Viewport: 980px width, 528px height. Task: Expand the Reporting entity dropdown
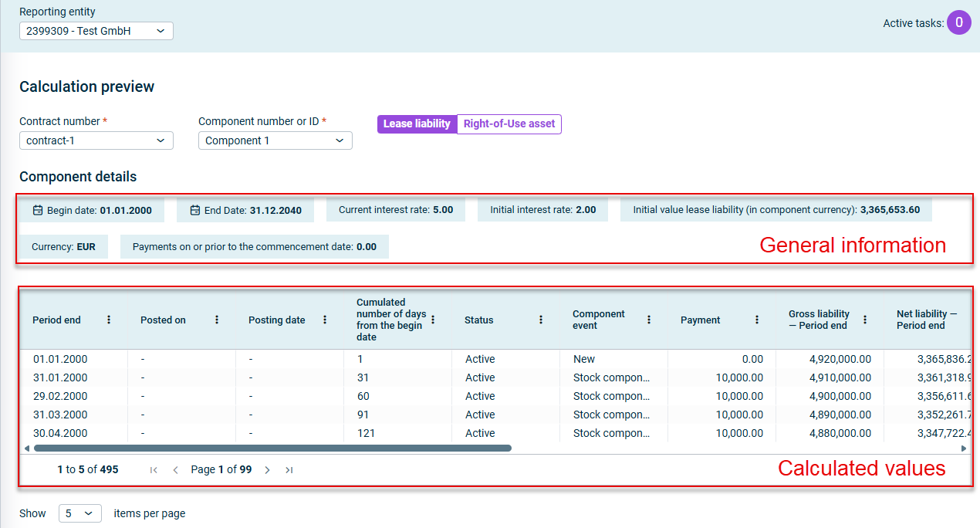tap(96, 31)
